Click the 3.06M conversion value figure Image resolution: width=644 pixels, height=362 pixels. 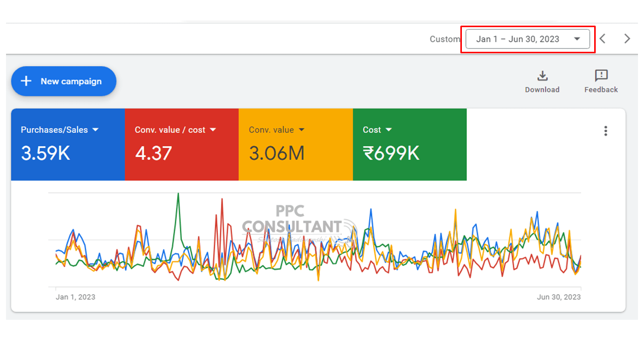point(277,153)
